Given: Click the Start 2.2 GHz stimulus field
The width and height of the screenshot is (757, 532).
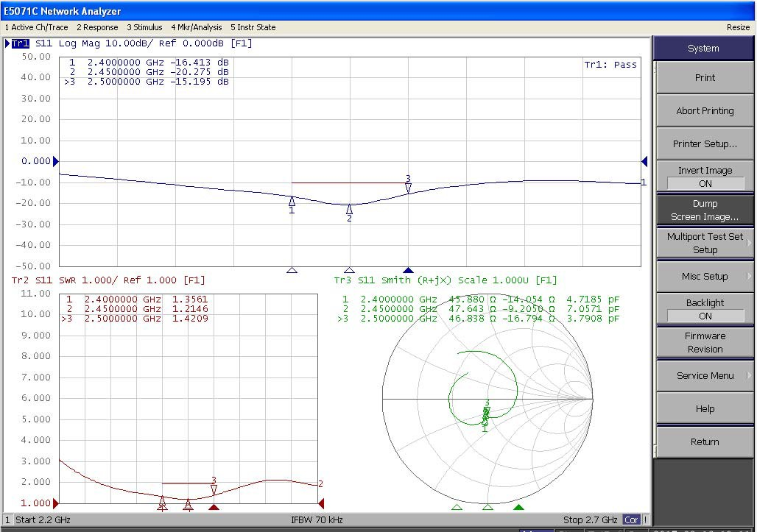Looking at the screenshot, I should (43, 520).
